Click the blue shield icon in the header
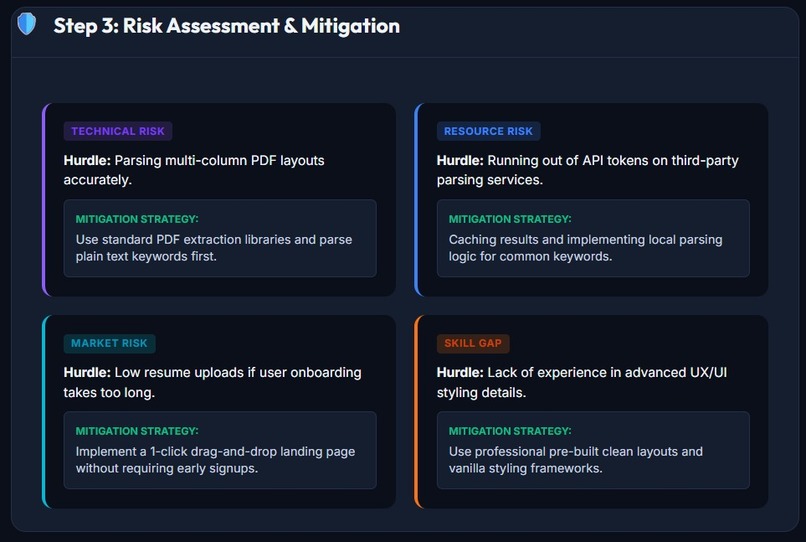The width and height of the screenshot is (806, 542). [x=27, y=24]
